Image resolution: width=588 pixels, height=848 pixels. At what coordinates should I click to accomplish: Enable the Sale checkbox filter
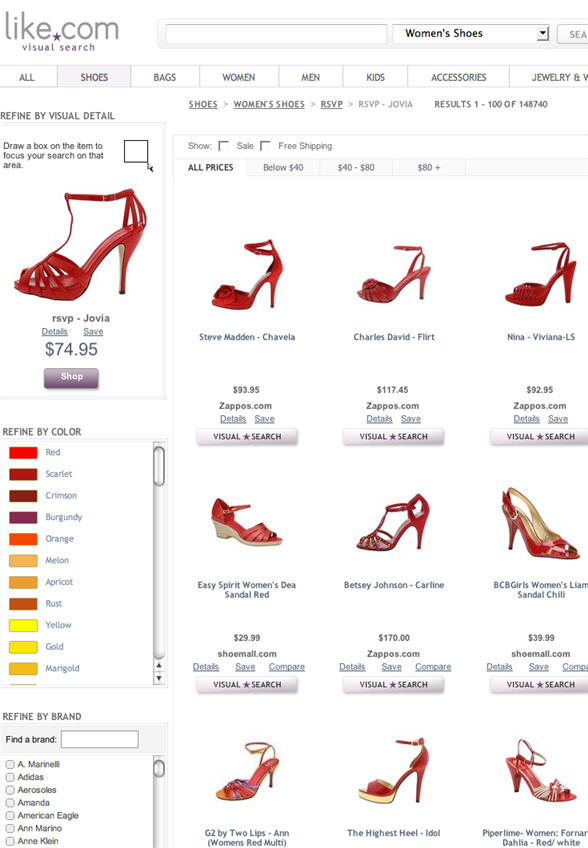tap(223, 146)
